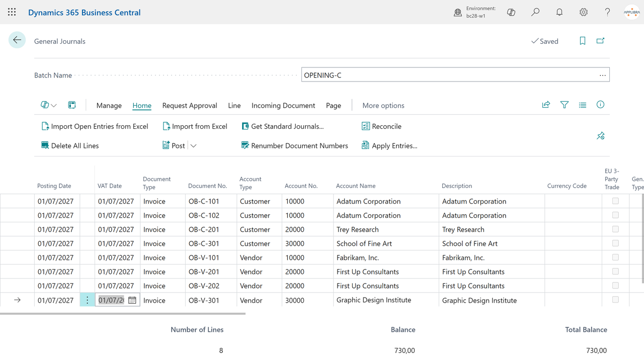
Task: Click Delete All Lines
Action: (70, 146)
